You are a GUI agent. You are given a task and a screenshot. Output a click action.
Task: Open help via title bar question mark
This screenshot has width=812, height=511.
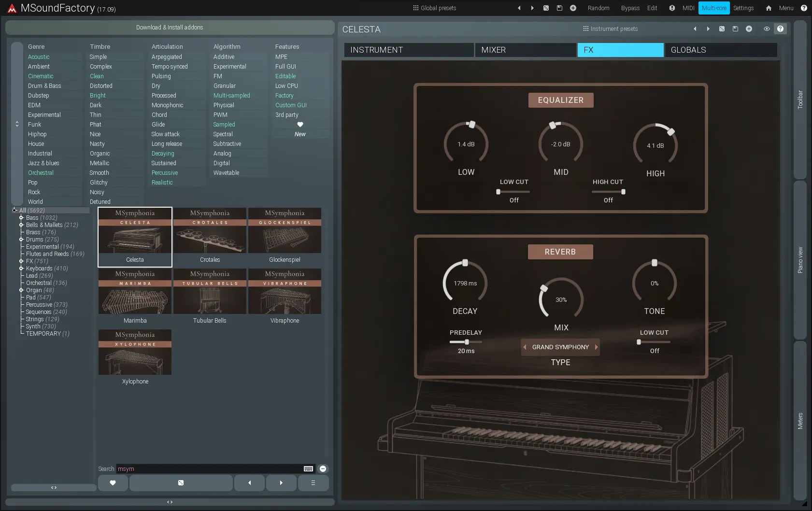[x=804, y=8]
